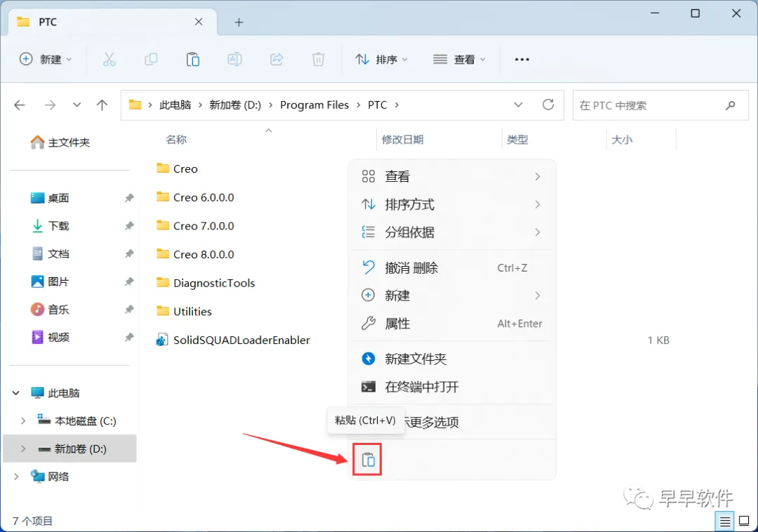Expand address bar history dropdown
This screenshot has height=532, width=758.
coord(518,105)
